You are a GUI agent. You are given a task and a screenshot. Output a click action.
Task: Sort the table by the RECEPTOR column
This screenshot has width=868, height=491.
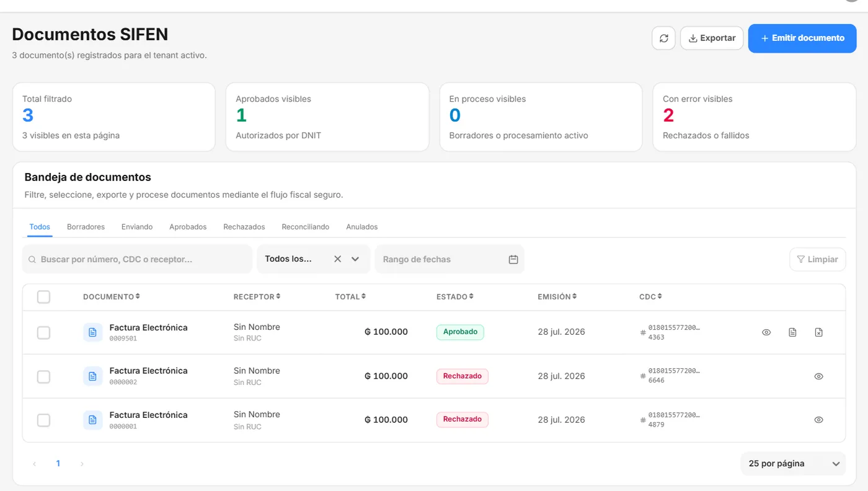(x=257, y=297)
